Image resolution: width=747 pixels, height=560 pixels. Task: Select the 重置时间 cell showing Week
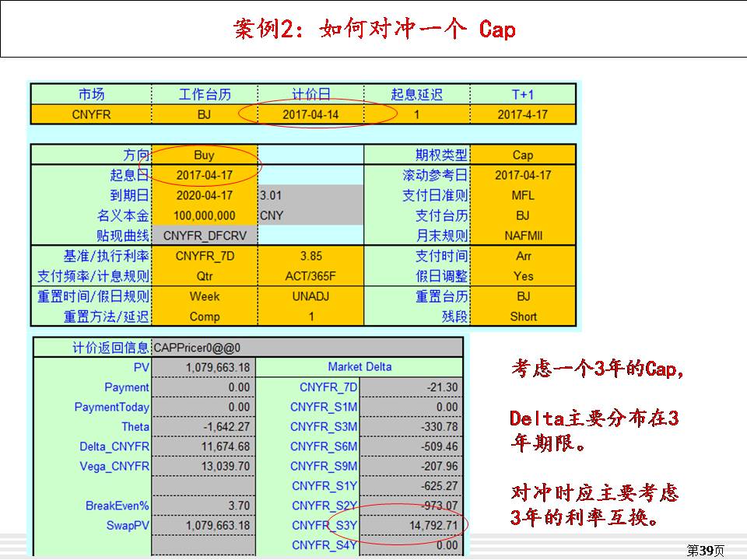click(204, 296)
